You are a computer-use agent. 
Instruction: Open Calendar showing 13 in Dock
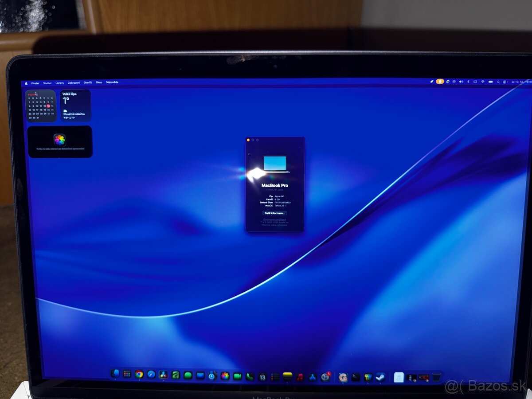click(x=262, y=377)
